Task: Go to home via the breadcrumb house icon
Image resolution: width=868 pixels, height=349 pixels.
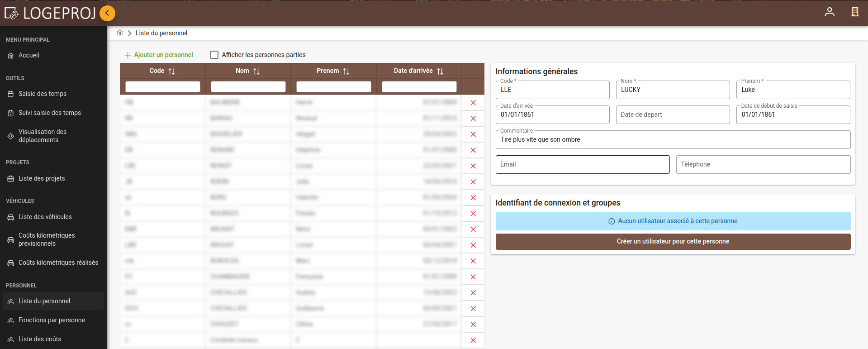Action: [120, 33]
